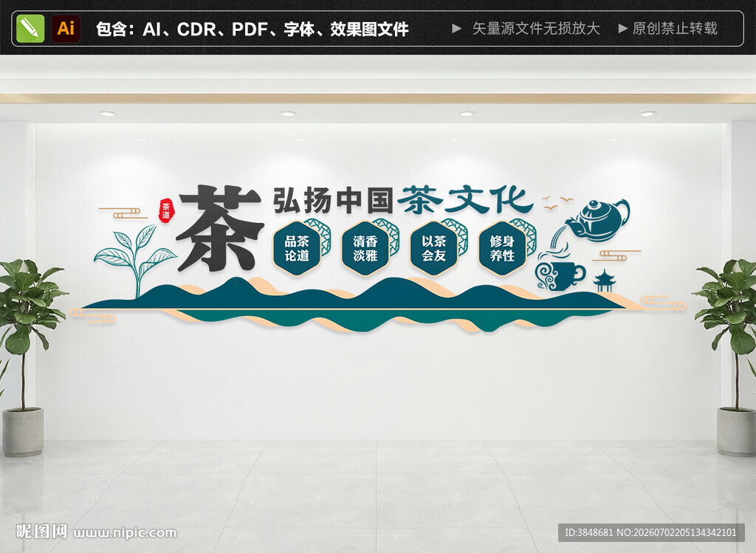
Task: Click the Adobe Illustrator Ai icon
Action: point(66,29)
